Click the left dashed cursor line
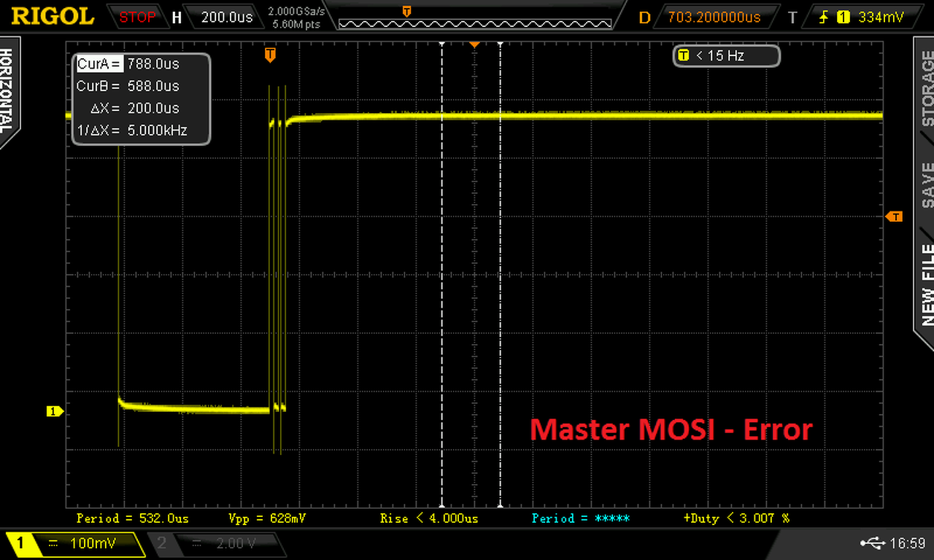Screen dimensions: 934x560 tap(441, 275)
